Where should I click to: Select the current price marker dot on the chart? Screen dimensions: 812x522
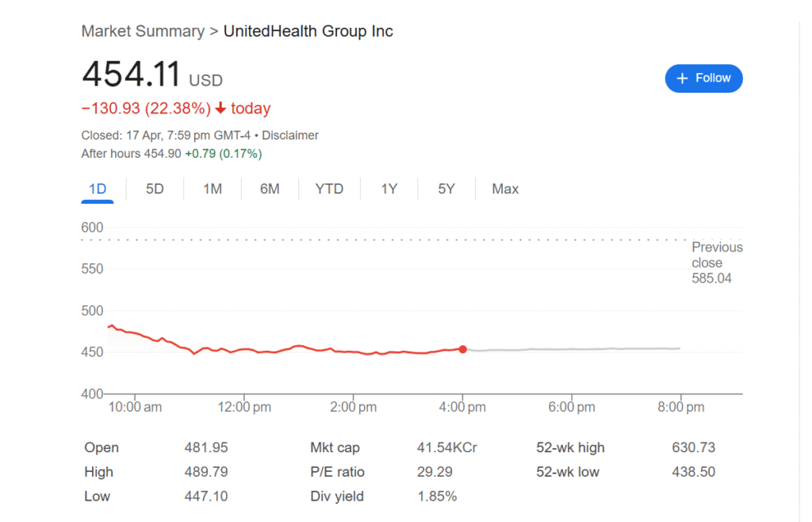tap(463, 349)
